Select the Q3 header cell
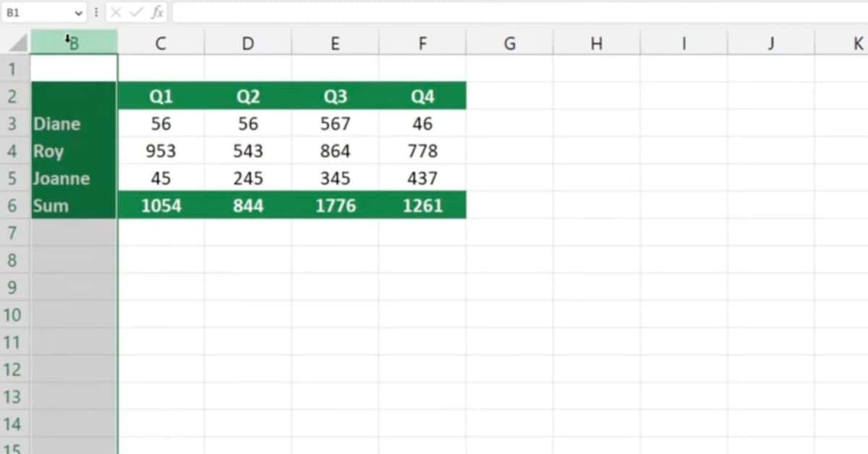This screenshot has width=868, height=454. (x=334, y=95)
